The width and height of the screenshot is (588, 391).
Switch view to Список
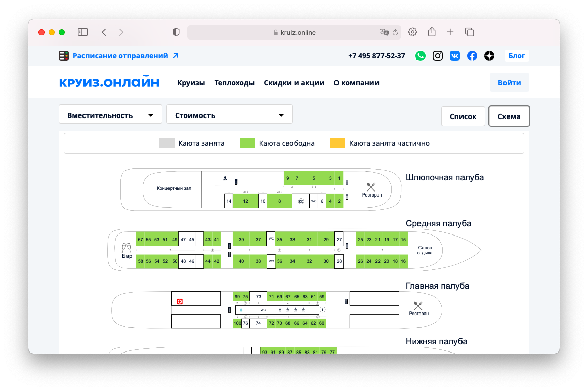(463, 116)
